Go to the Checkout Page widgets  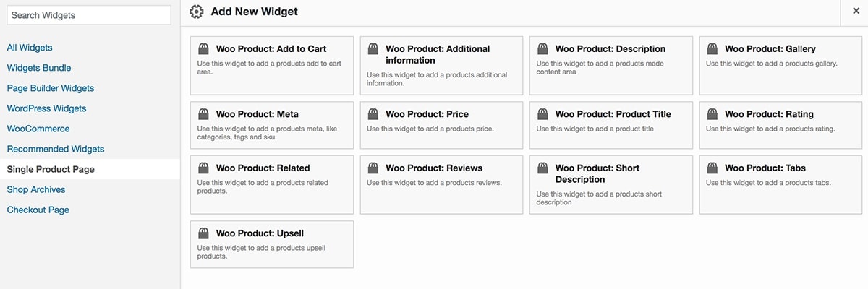coord(38,210)
